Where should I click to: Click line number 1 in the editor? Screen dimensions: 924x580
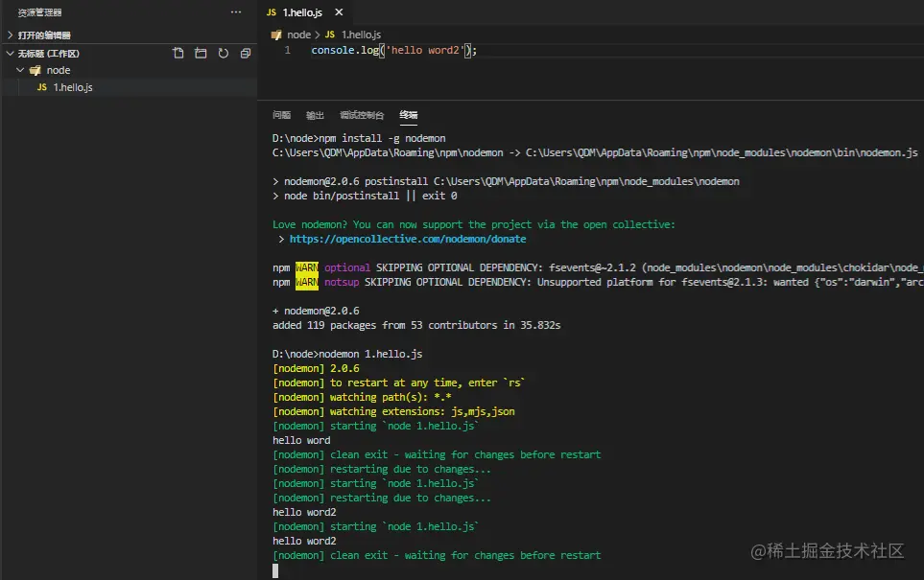(287, 50)
